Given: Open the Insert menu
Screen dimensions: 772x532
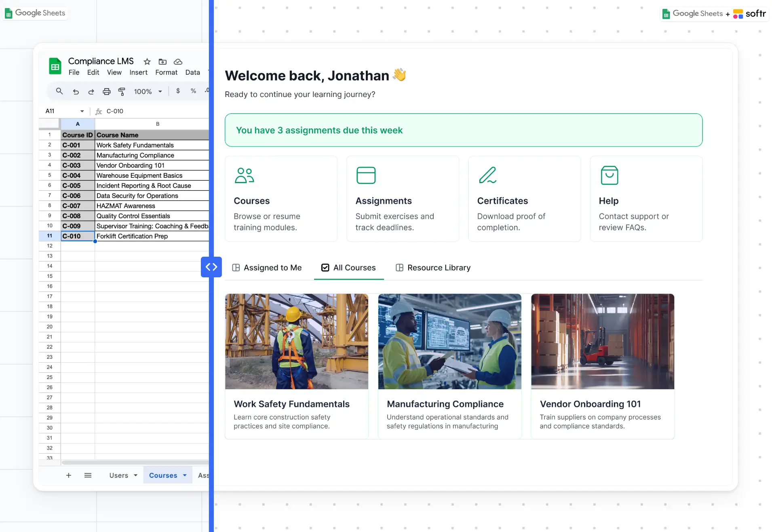Looking at the screenshot, I should point(138,72).
